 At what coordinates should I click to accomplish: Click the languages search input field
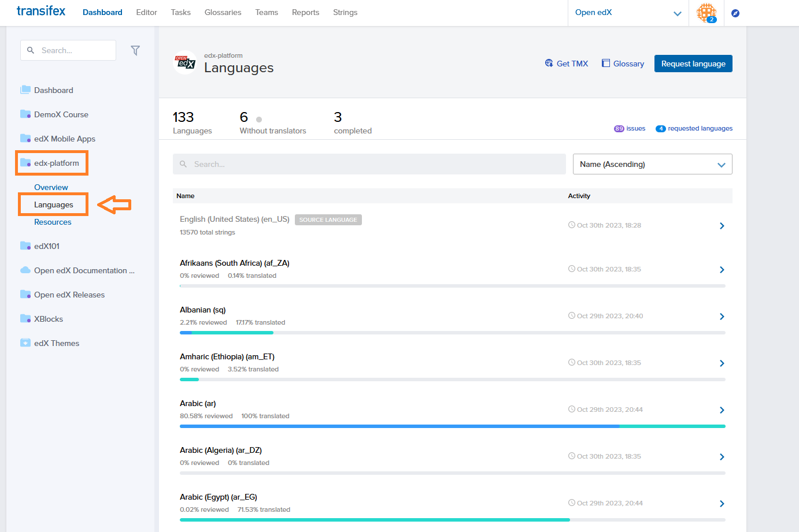(369, 164)
